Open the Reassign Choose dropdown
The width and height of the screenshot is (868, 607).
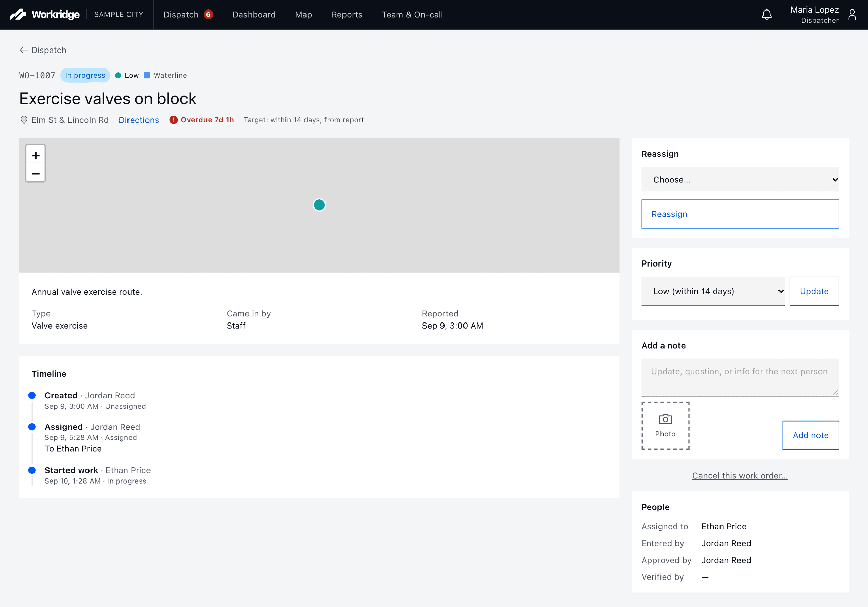(740, 180)
